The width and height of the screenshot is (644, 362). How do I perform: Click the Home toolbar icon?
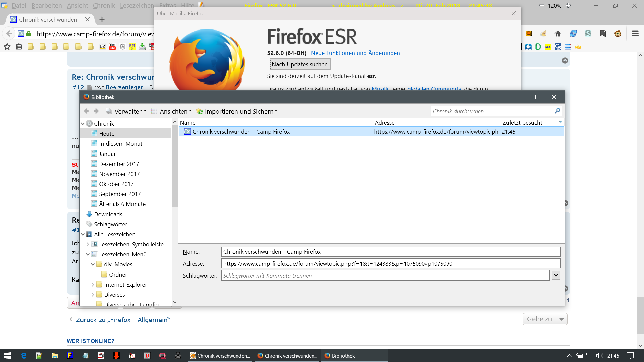[558, 34]
